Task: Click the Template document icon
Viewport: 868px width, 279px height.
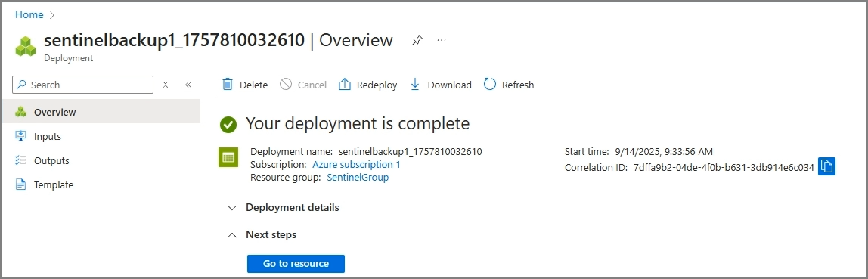Action: coord(21,185)
